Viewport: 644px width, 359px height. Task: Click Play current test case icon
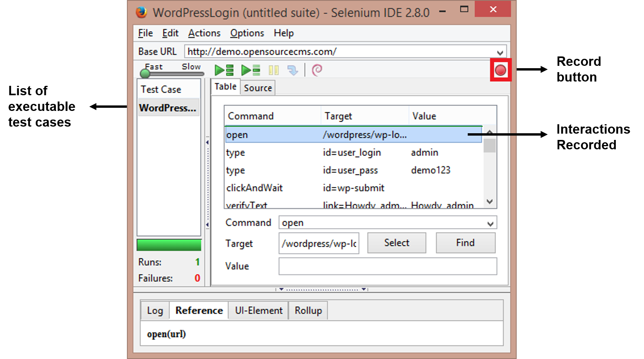click(251, 71)
